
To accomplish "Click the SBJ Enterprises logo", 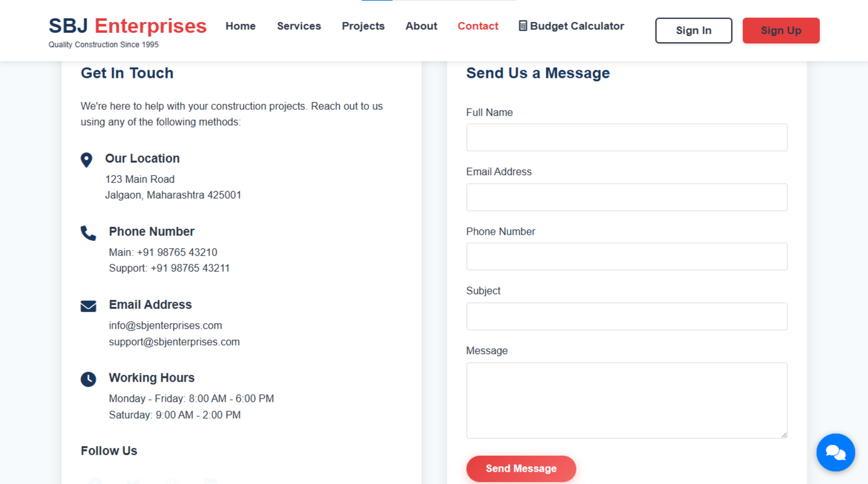I will (128, 26).
